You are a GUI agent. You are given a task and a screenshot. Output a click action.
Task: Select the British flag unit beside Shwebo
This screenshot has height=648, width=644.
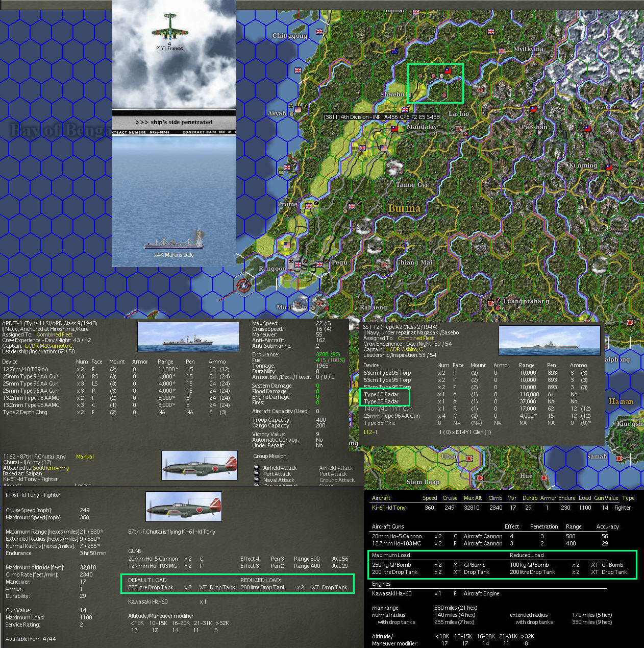click(405, 109)
